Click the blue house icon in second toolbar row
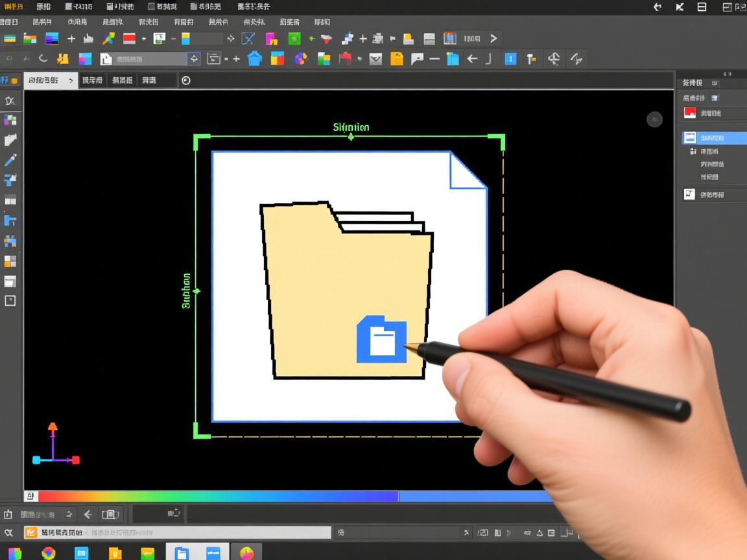Viewport: 747px width, 560px height. 255,59
